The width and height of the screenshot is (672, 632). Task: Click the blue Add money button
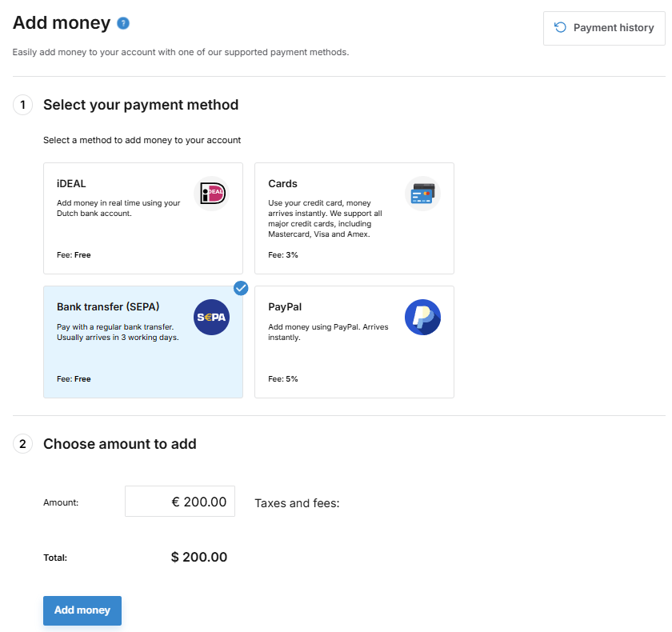[x=82, y=610]
